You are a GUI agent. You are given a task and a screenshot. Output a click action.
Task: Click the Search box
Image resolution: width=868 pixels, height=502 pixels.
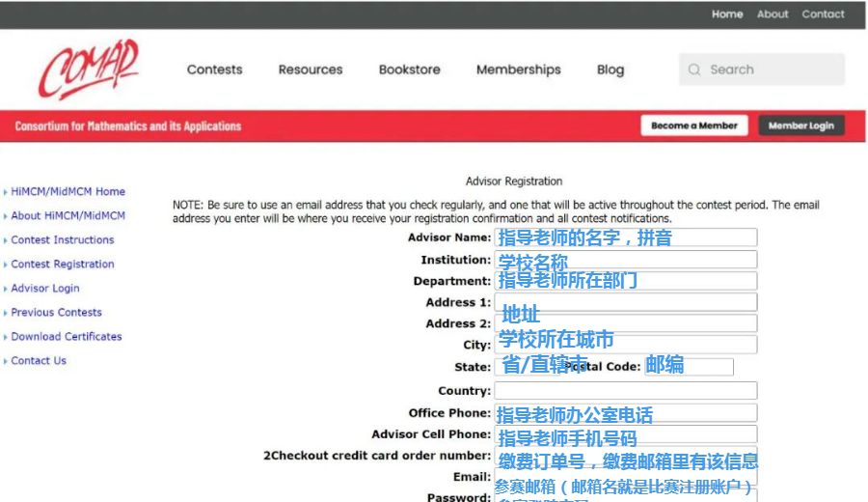[x=762, y=70]
